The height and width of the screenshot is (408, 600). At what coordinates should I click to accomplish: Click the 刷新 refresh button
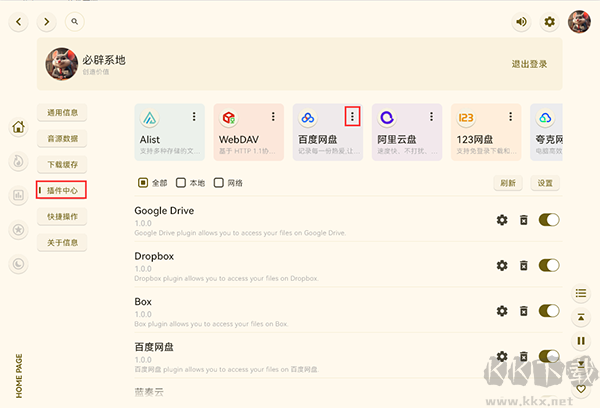(508, 183)
